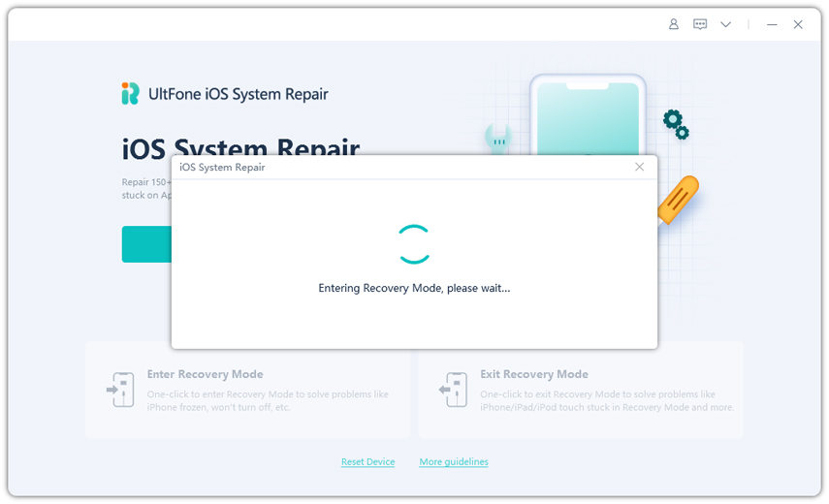Minimize the UltFone window
This screenshot has width=829, height=504.
(x=772, y=24)
